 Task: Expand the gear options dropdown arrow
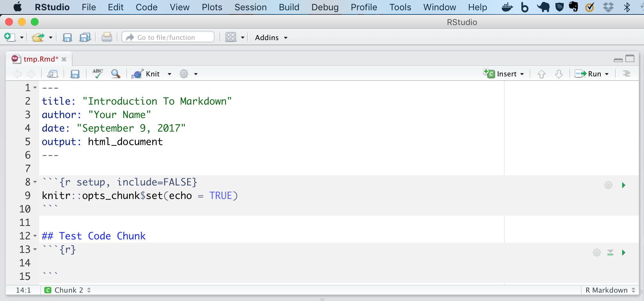196,74
